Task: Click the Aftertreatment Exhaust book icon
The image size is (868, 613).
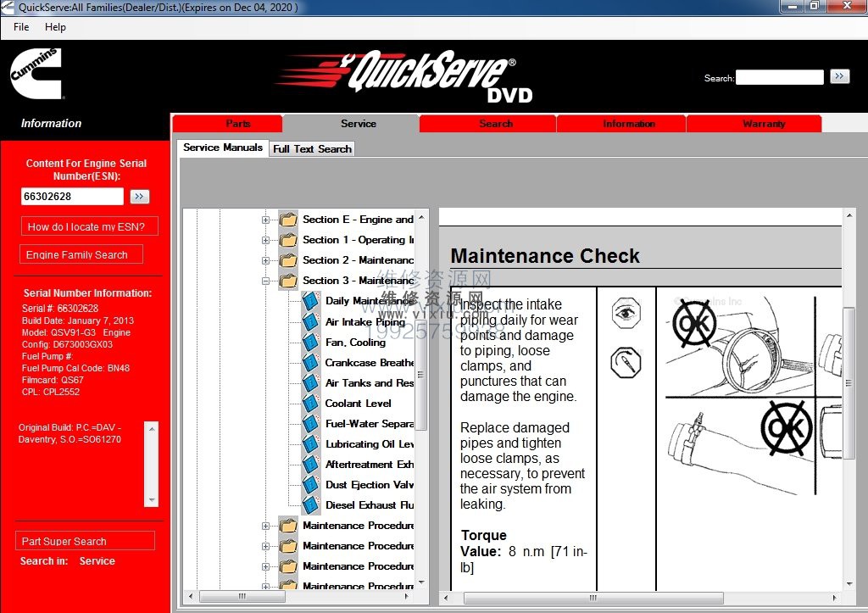Action: click(x=310, y=465)
